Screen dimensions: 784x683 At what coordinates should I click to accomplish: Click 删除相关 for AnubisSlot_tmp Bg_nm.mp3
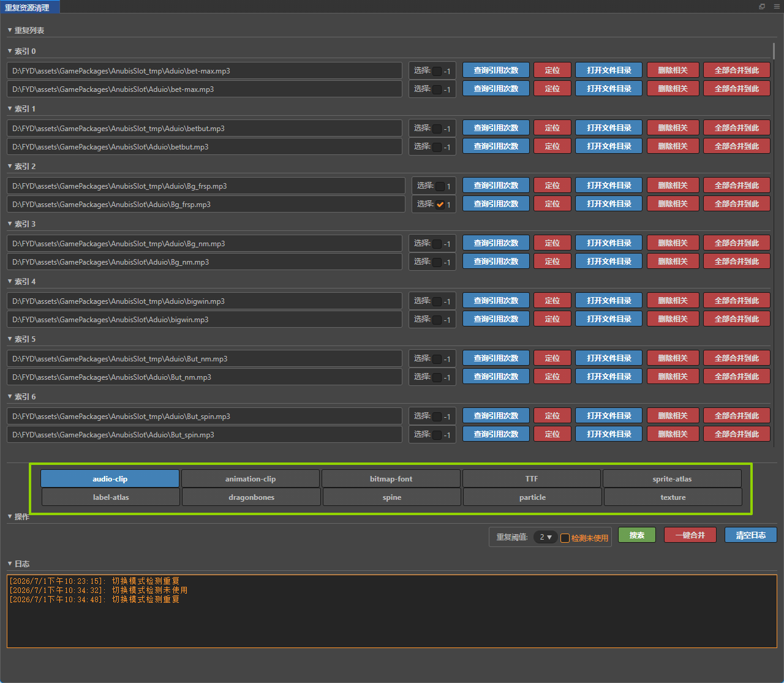(x=673, y=243)
